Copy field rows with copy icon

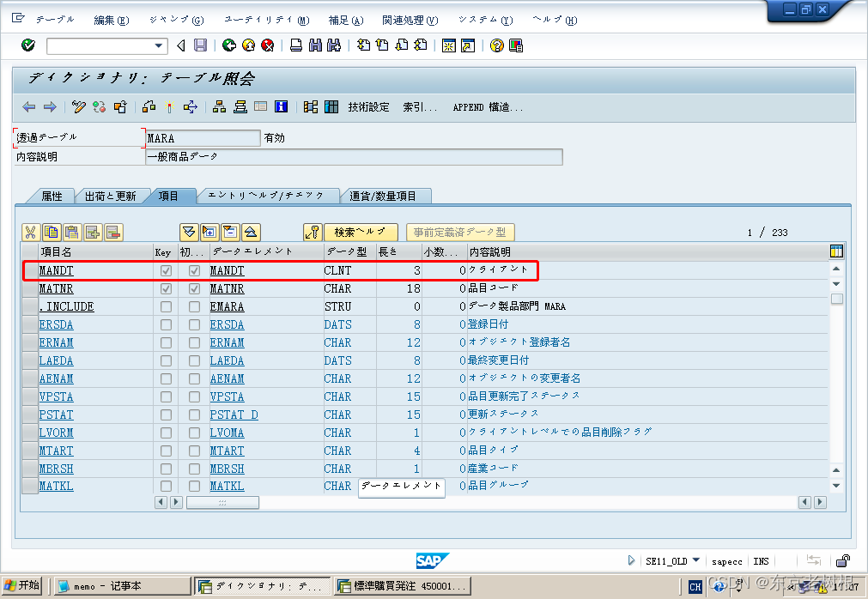(52, 232)
